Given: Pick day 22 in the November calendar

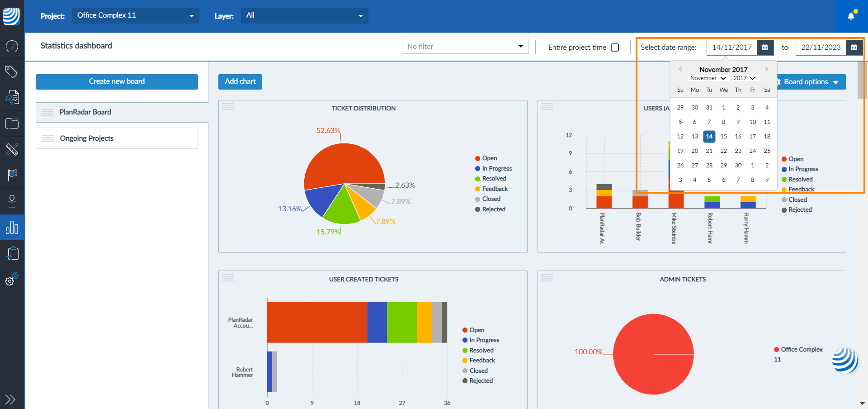Looking at the screenshot, I should pos(723,151).
